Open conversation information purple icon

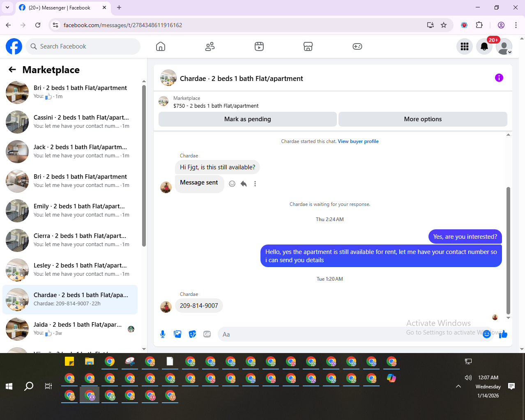[499, 78]
